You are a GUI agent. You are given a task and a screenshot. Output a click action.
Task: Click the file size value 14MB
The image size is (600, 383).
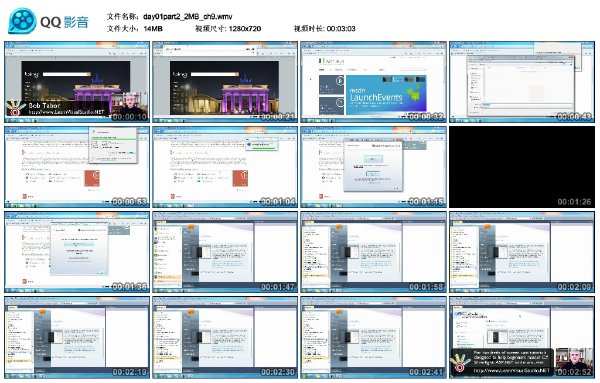click(x=153, y=29)
